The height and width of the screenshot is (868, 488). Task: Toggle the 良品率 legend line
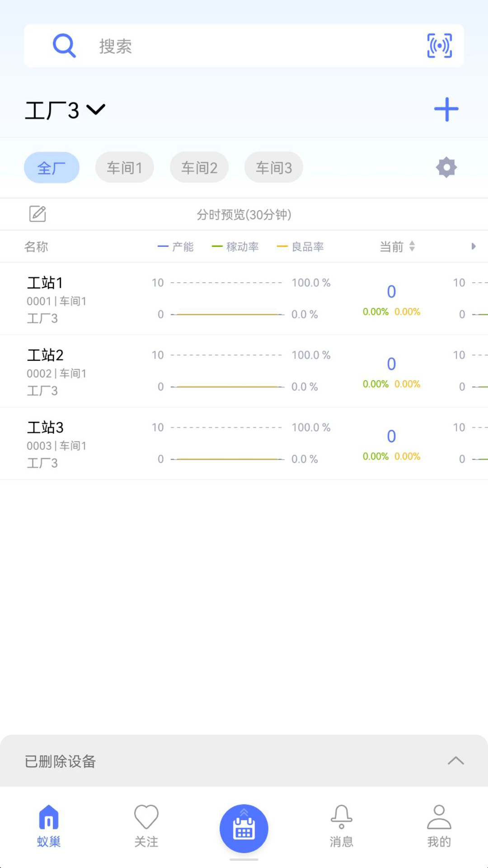click(x=300, y=247)
